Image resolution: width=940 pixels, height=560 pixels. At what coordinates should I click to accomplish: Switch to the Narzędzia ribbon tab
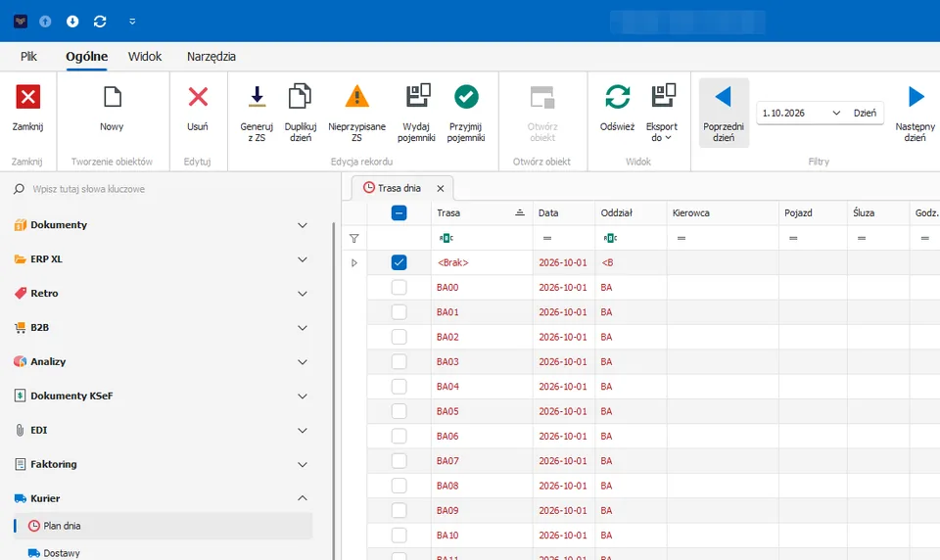211,57
